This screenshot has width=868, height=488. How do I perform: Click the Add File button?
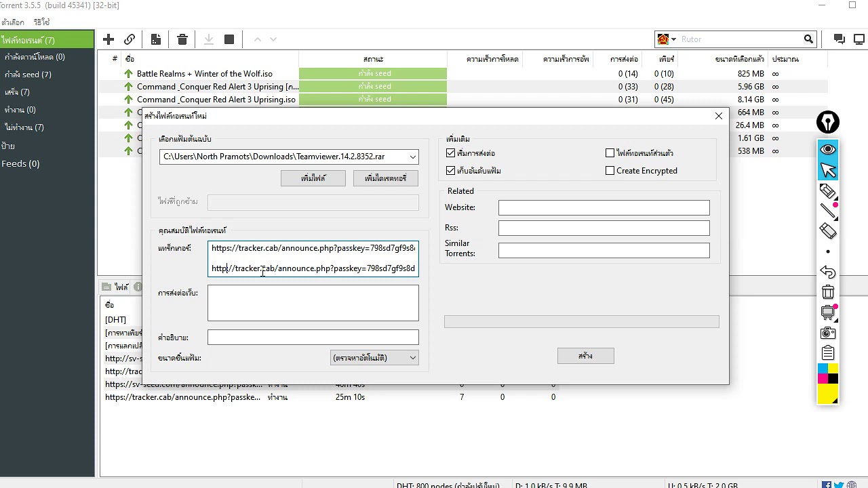pos(313,178)
